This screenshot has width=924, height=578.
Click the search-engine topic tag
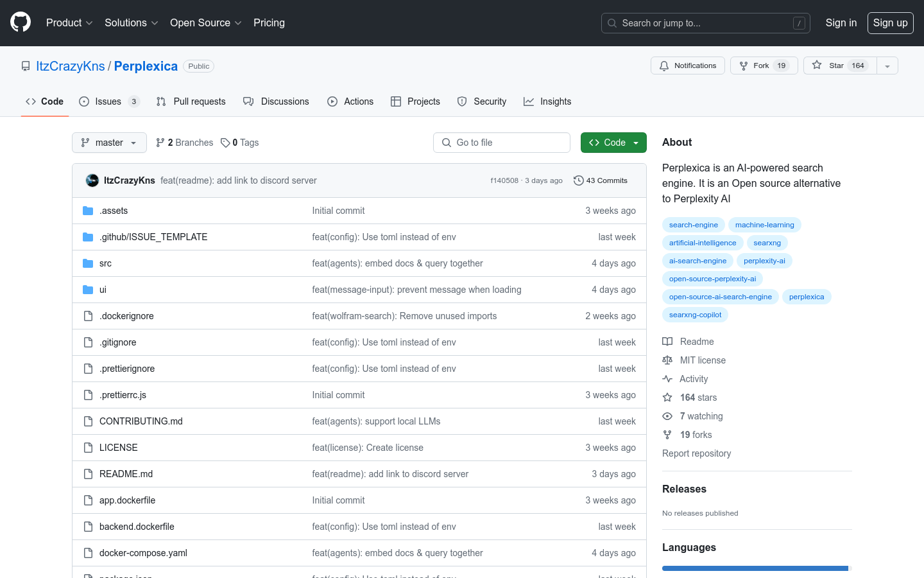click(694, 225)
